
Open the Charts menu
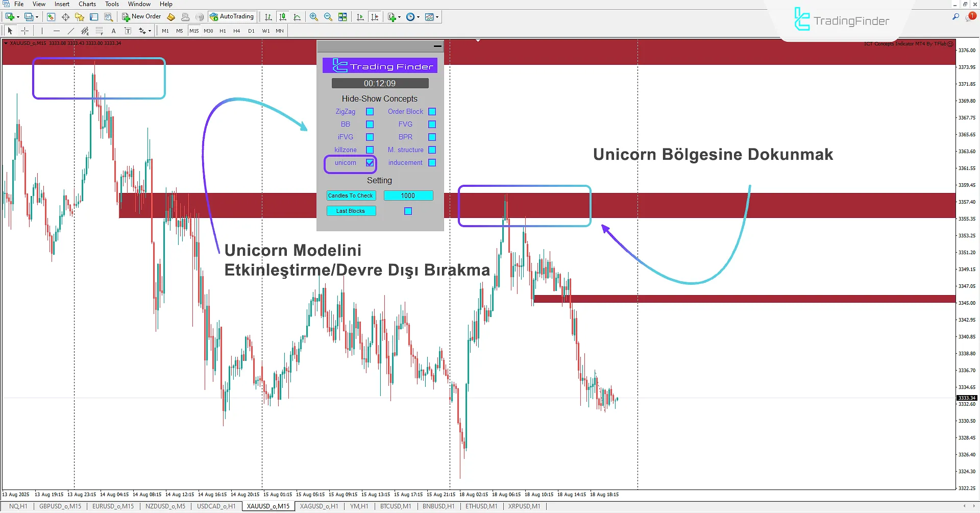87,4
